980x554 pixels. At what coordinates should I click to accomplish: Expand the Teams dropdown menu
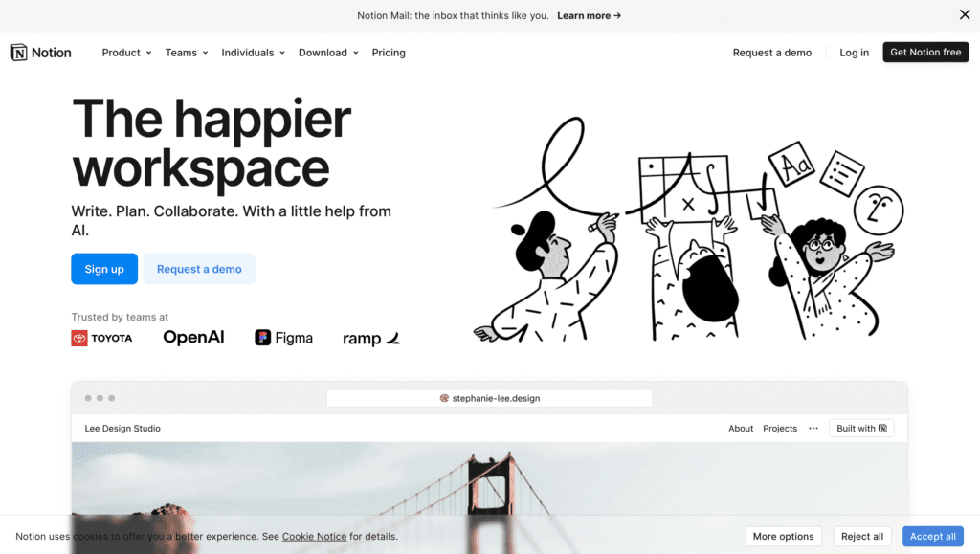click(x=187, y=53)
